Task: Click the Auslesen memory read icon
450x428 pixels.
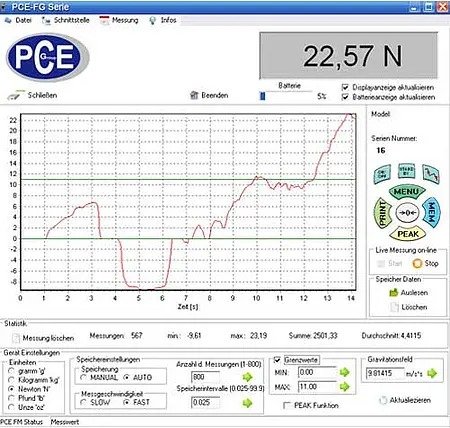Action: pyautogui.click(x=394, y=293)
